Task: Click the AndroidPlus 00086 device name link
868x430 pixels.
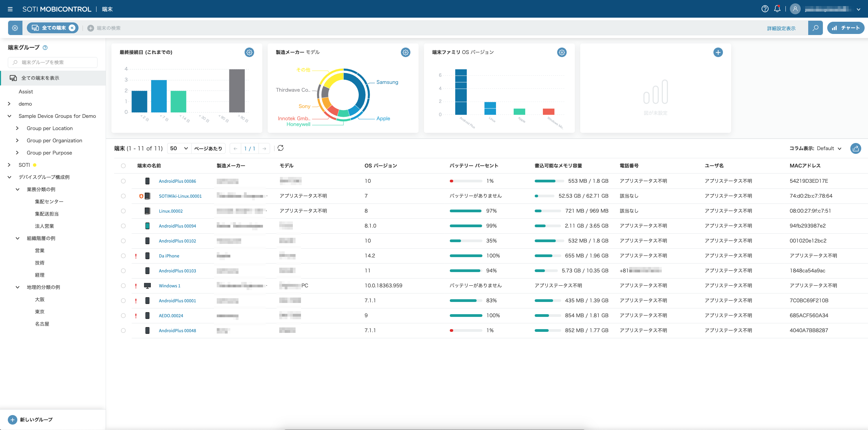Action: 178,181
